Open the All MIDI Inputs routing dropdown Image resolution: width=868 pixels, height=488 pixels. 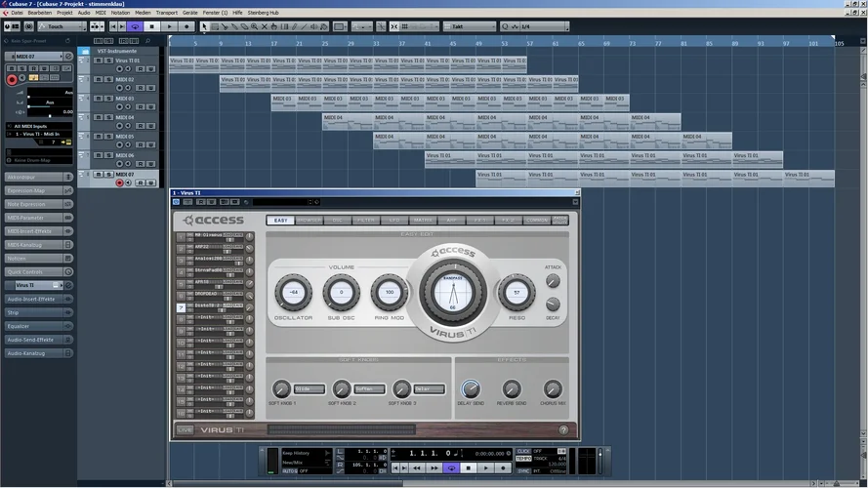coord(39,126)
